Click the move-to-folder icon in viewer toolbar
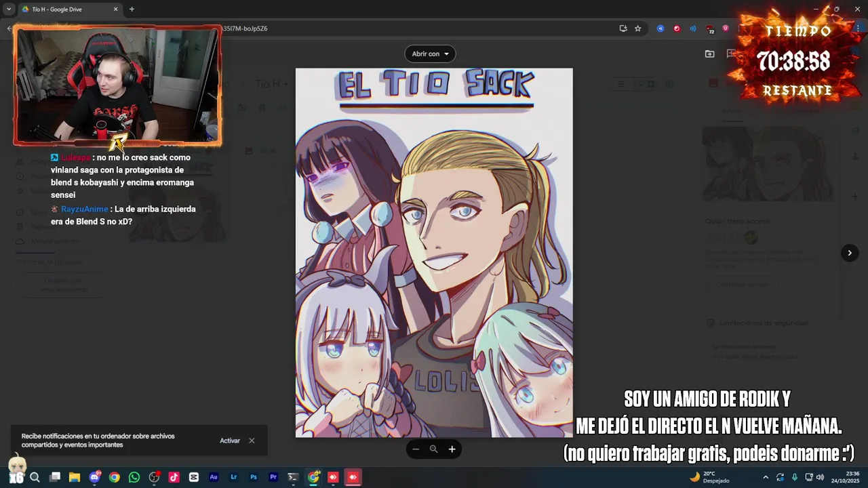 709,54
